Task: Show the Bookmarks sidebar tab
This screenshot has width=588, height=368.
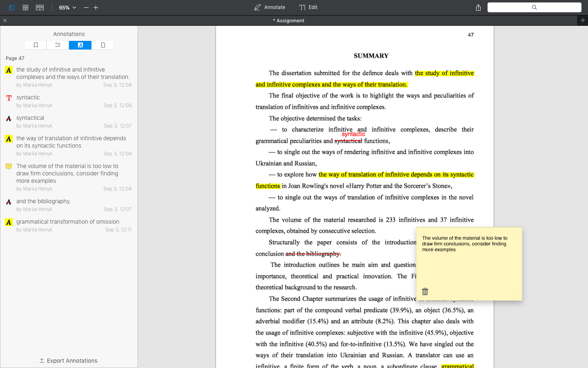Action: tap(36, 45)
